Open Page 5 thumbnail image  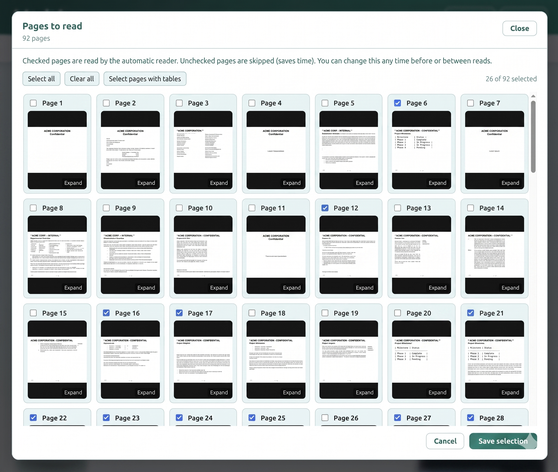[349, 150]
